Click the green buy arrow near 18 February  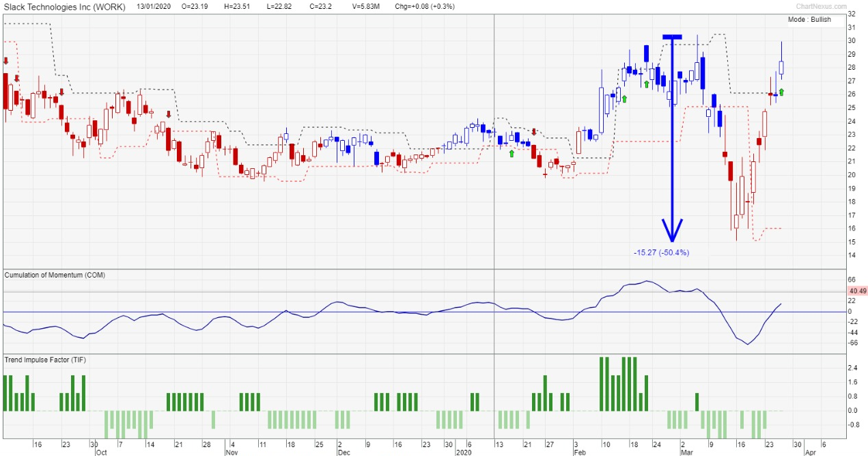pyautogui.click(x=624, y=98)
